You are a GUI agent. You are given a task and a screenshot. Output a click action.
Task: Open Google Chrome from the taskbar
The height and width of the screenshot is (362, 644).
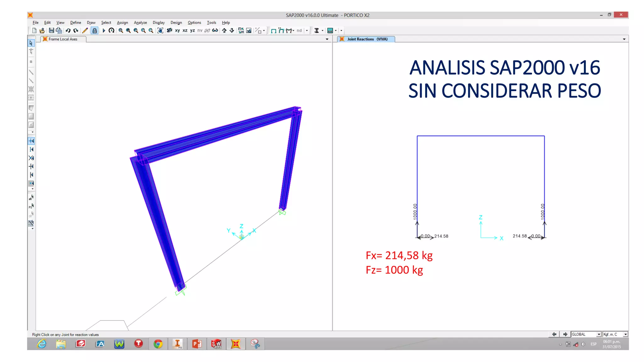pyautogui.click(x=158, y=344)
